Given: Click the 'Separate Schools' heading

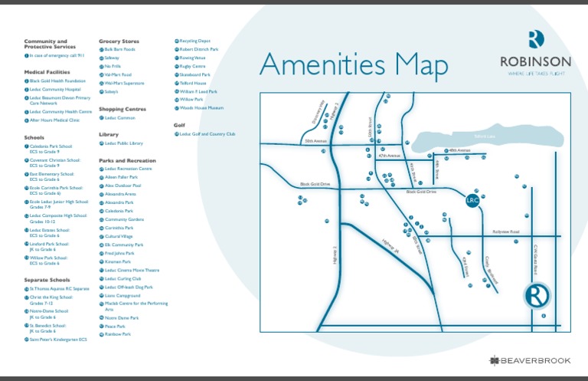Looking at the screenshot, I should click(x=47, y=280).
